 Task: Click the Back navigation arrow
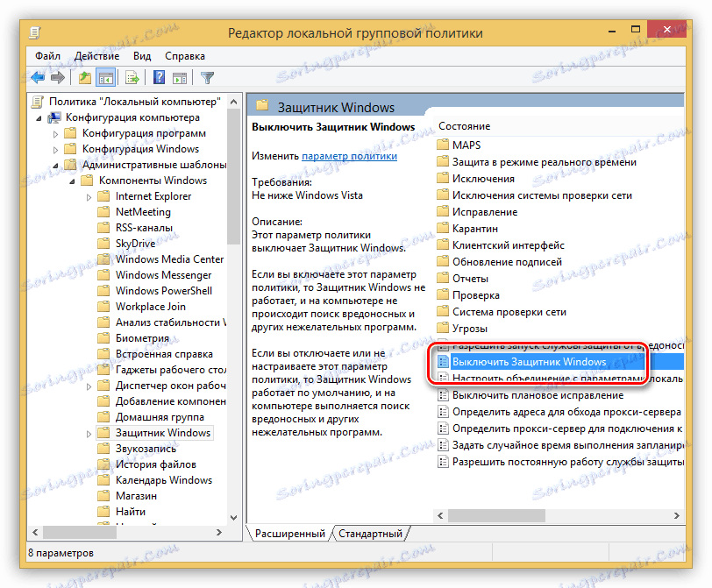[37, 77]
